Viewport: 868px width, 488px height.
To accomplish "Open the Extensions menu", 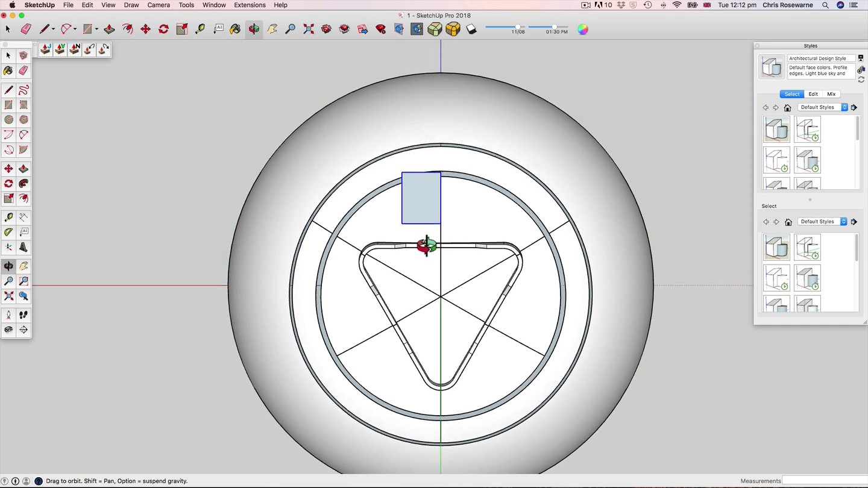I will 250,5.
